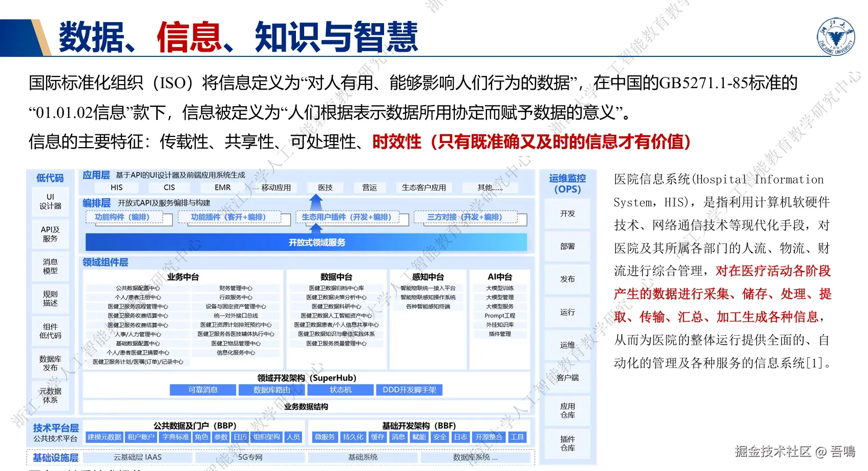Click the 运行 box in the OPS column
This screenshot has width=868, height=471.
click(567, 312)
